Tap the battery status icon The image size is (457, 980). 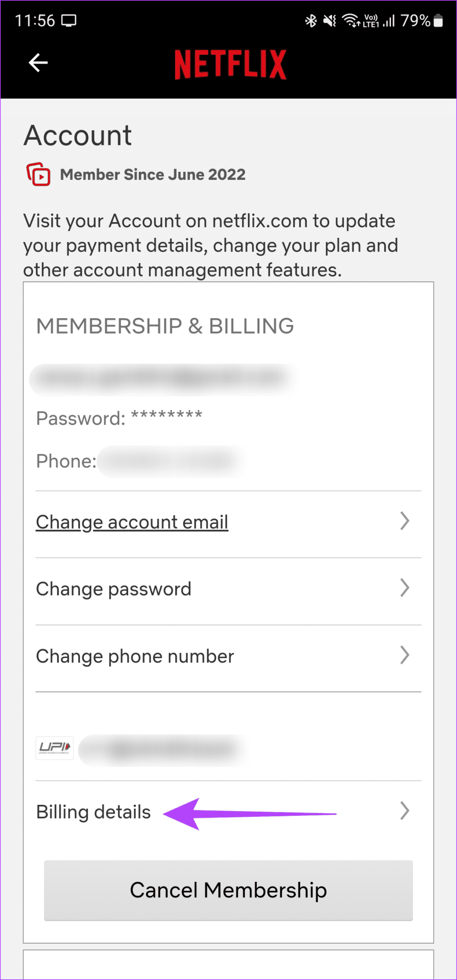pos(438,21)
